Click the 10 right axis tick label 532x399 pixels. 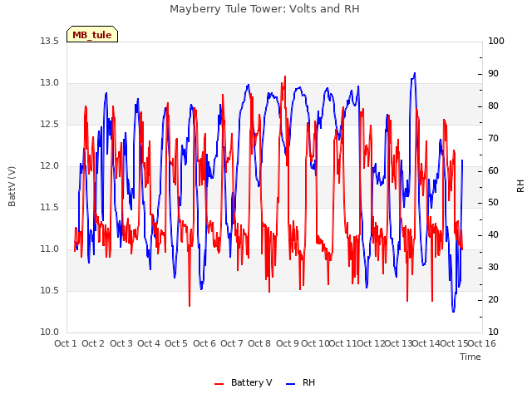[493, 332]
